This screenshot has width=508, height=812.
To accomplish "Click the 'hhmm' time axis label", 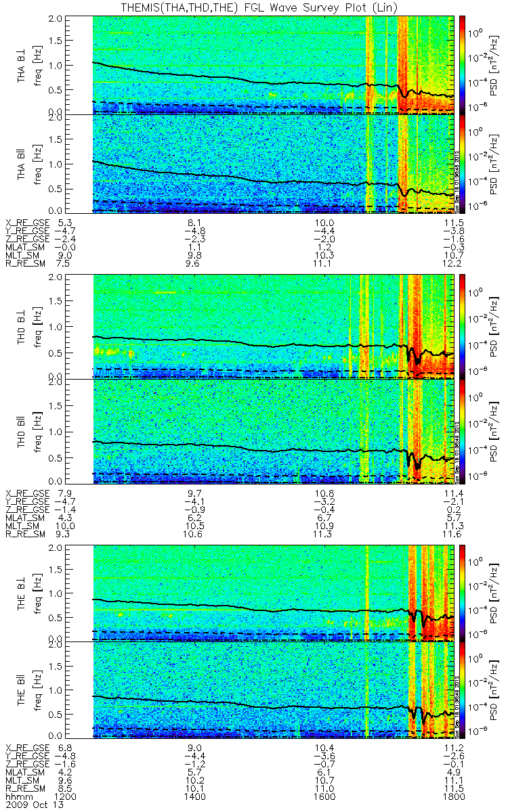I will (x=18, y=797).
